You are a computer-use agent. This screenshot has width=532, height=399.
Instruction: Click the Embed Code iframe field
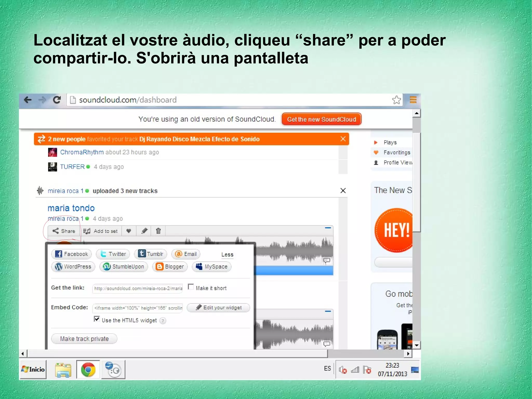click(x=138, y=308)
